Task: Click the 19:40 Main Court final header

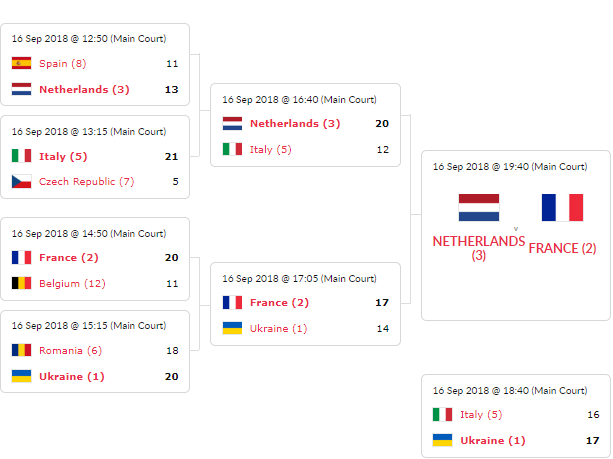Action: [510, 167]
